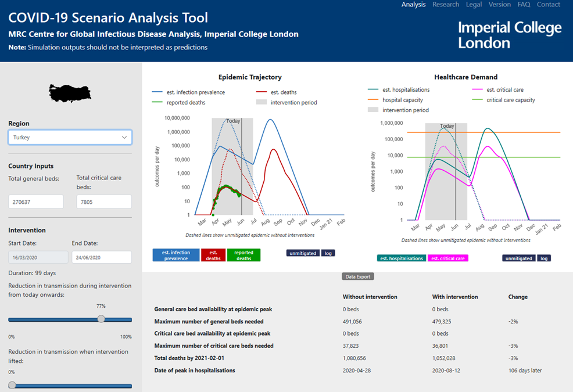The width and height of the screenshot is (573, 392).
Task: Toggle the green reported deaths series button
Action: [x=243, y=255]
